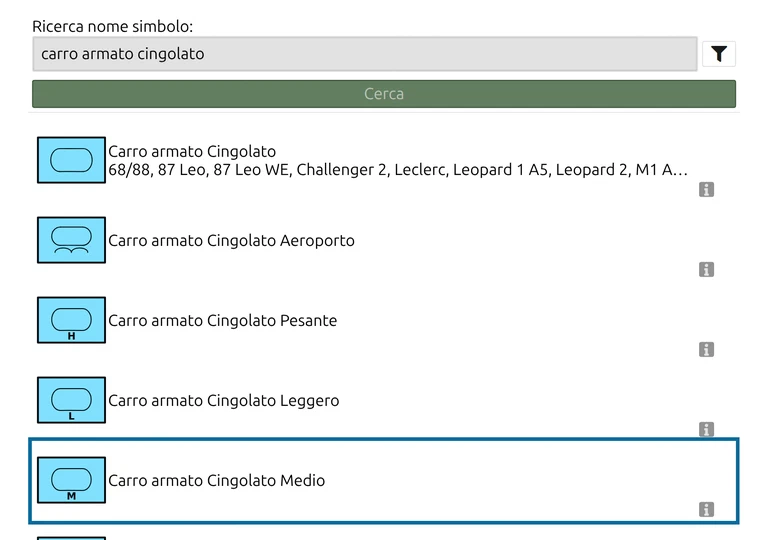
Task: Open the filter funnel icon
Action: click(x=719, y=54)
